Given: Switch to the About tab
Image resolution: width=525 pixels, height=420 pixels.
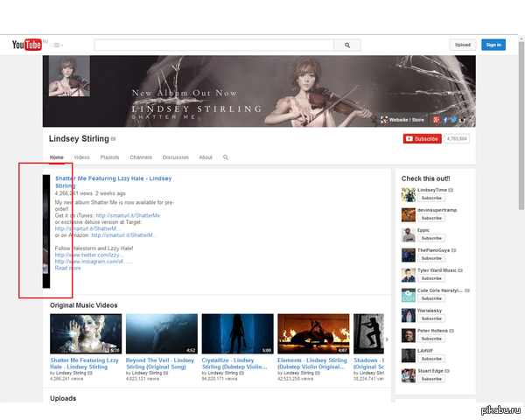Looking at the screenshot, I should 206,157.
